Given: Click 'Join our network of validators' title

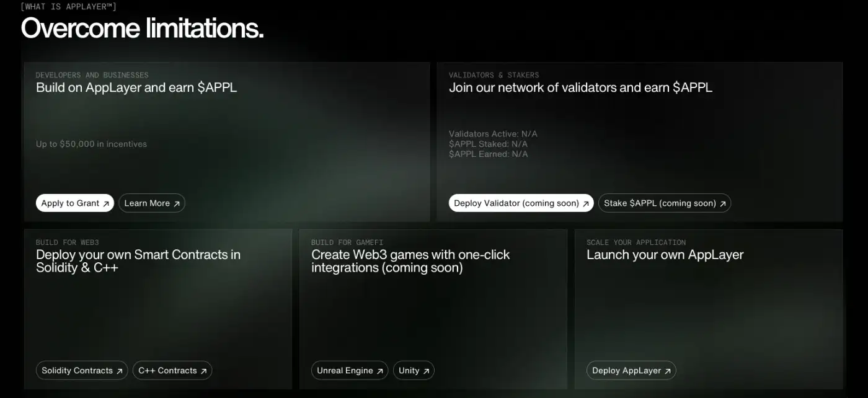Looking at the screenshot, I should [580, 87].
